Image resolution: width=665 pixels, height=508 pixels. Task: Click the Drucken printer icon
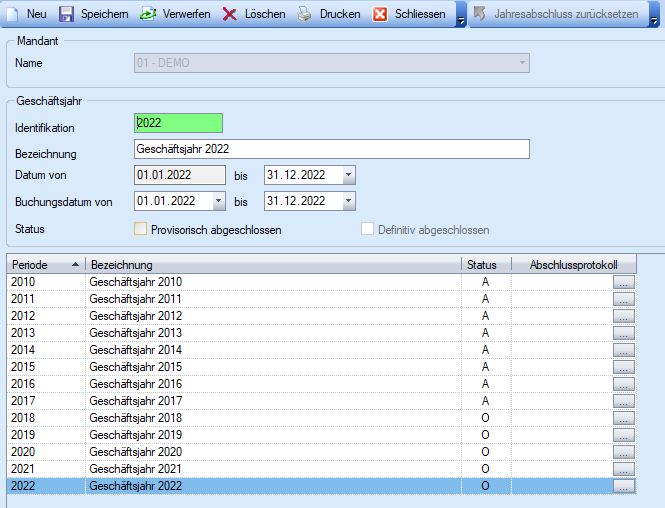(x=304, y=15)
